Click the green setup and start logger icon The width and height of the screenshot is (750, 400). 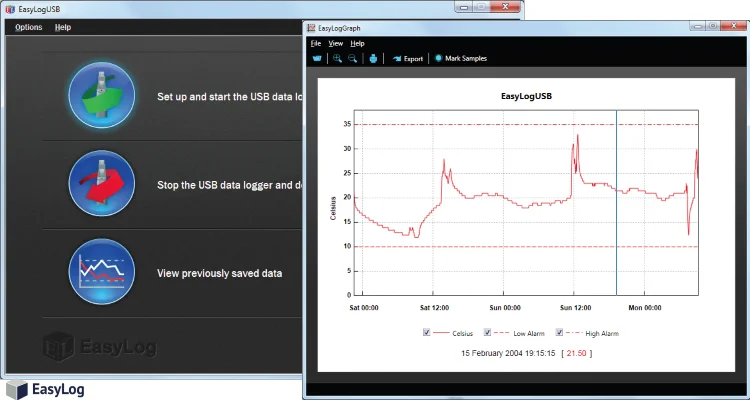click(101, 95)
